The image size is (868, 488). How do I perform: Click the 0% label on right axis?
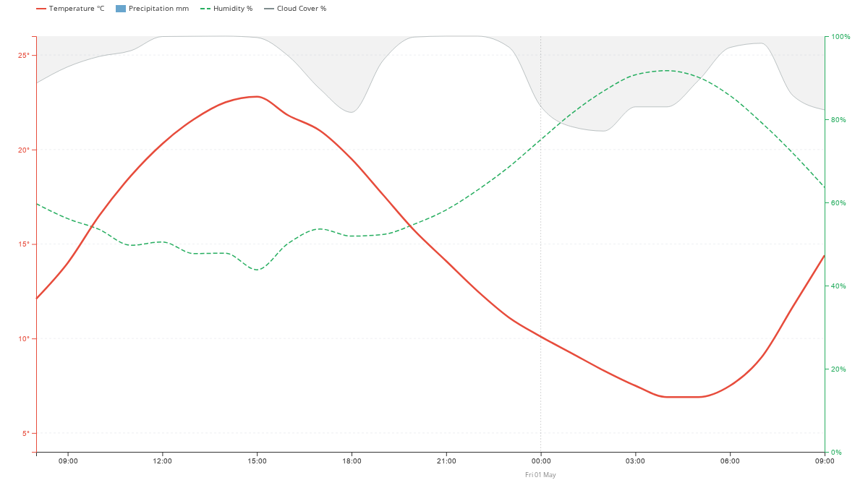(x=836, y=452)
